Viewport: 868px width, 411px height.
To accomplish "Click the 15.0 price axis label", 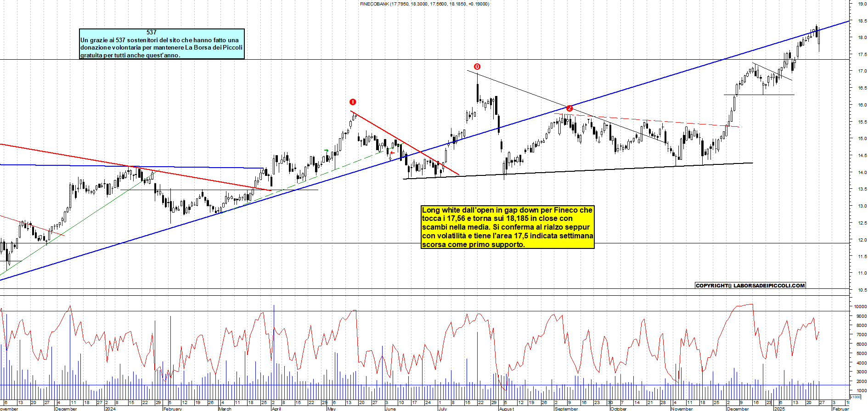I will coord(862,139).
